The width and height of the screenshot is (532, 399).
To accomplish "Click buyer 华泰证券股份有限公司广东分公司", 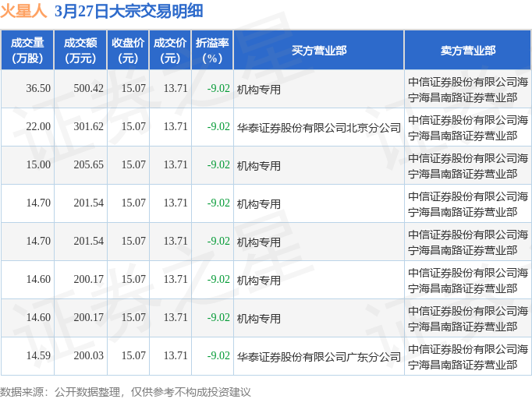I will pyautogui.click(x=319, y=357).
